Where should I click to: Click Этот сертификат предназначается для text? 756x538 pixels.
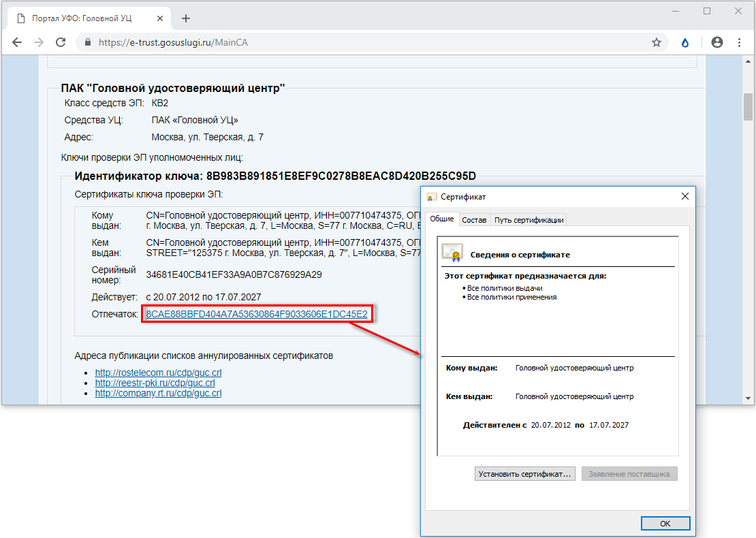[x=526, y=276]
